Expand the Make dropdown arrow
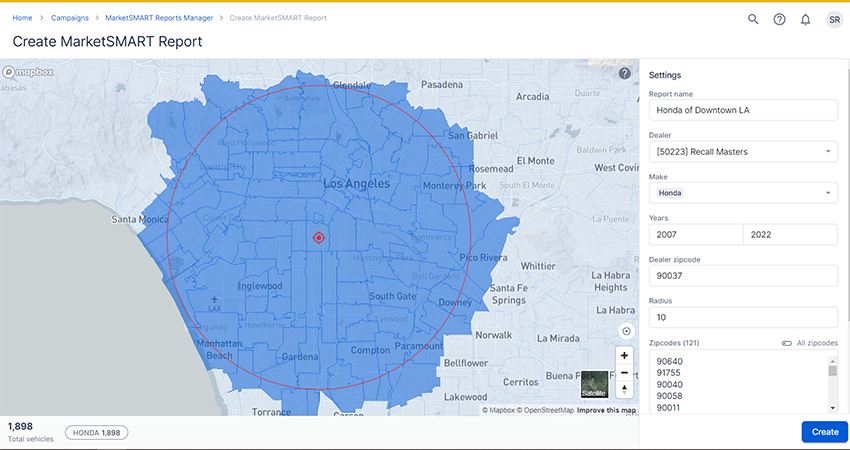The width and height of the screenshot is (850, 450). [x=828, y=193]
